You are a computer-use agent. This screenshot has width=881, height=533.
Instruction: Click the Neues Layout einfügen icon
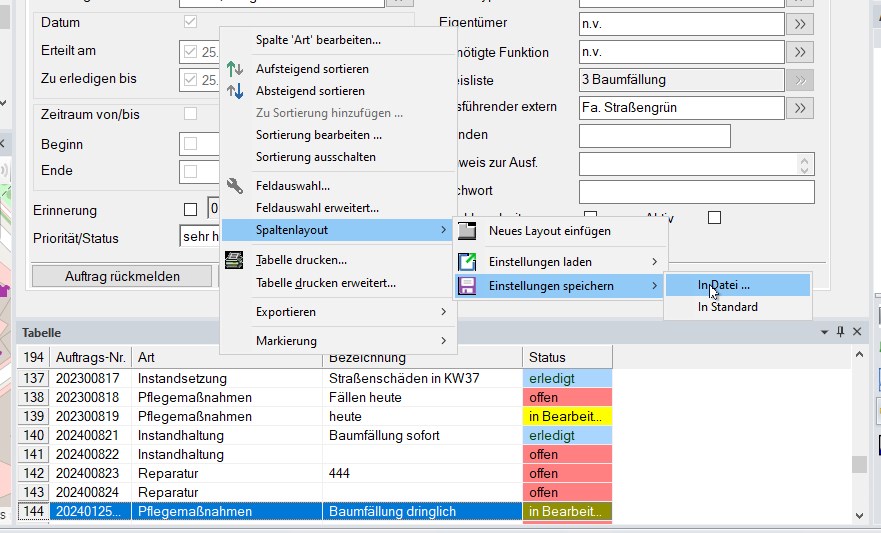click(467, 231)
